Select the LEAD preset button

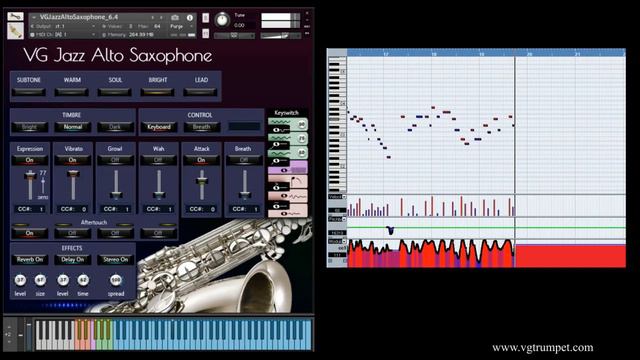click(x=200, y=92)
